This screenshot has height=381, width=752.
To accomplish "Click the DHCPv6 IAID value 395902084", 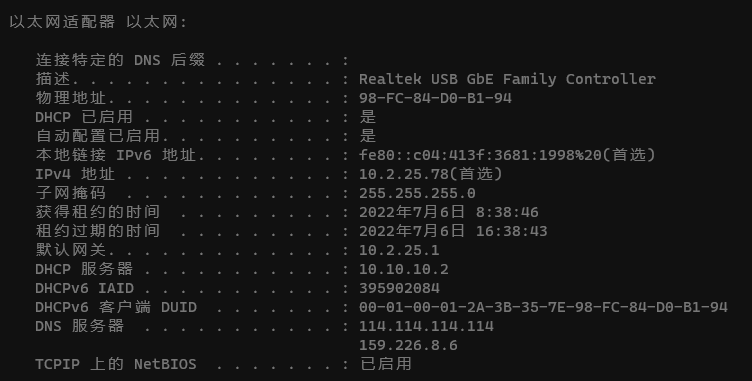I will point(399,288).
